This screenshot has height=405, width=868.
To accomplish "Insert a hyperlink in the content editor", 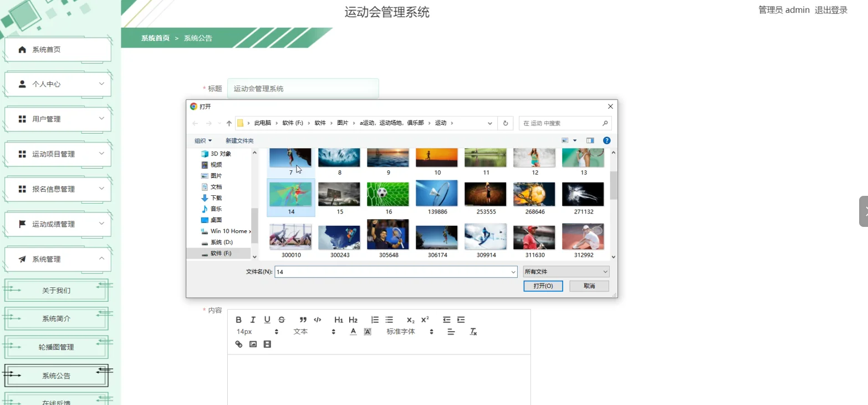I will pos(238,344).
